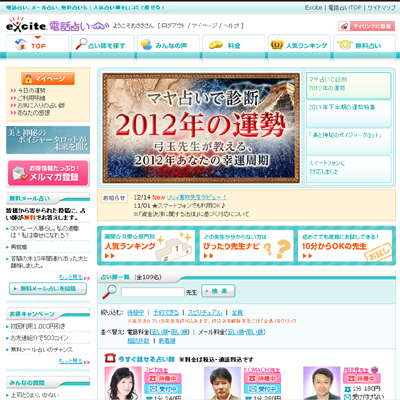400x400 pixels.
Task: Click the 月夜見先生 photo
Action: tap(322, 383)
